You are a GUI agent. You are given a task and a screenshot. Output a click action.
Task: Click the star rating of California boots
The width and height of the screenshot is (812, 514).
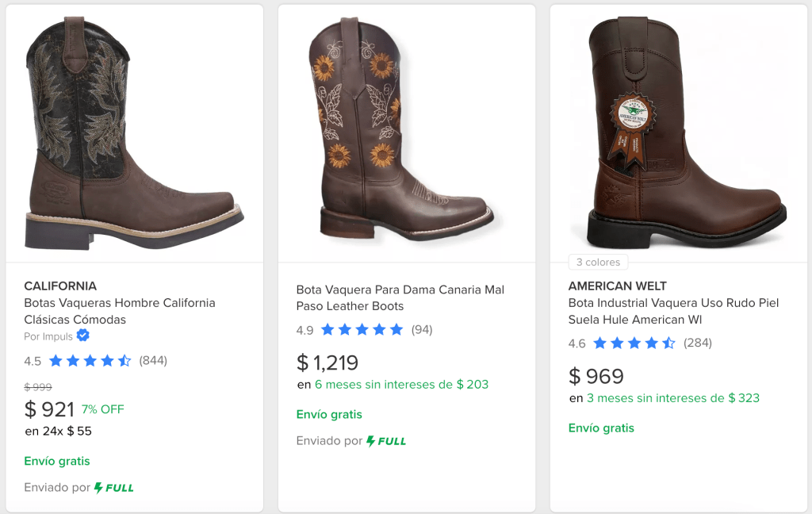point(90,361)
